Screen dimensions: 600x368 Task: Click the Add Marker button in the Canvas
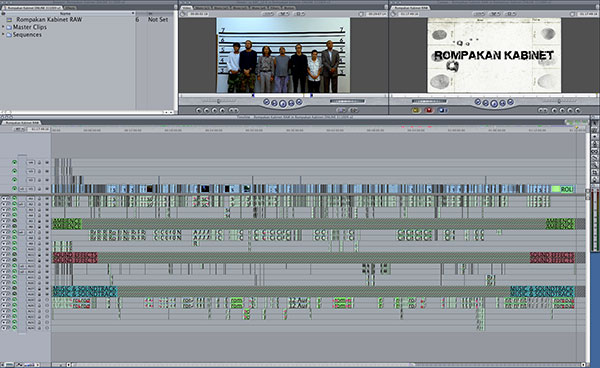(554, 110)
